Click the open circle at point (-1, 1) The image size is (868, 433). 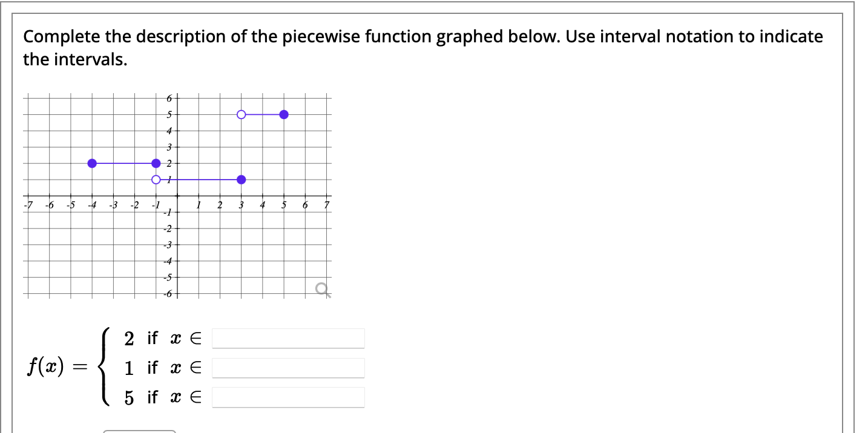[x=156, y=179]
